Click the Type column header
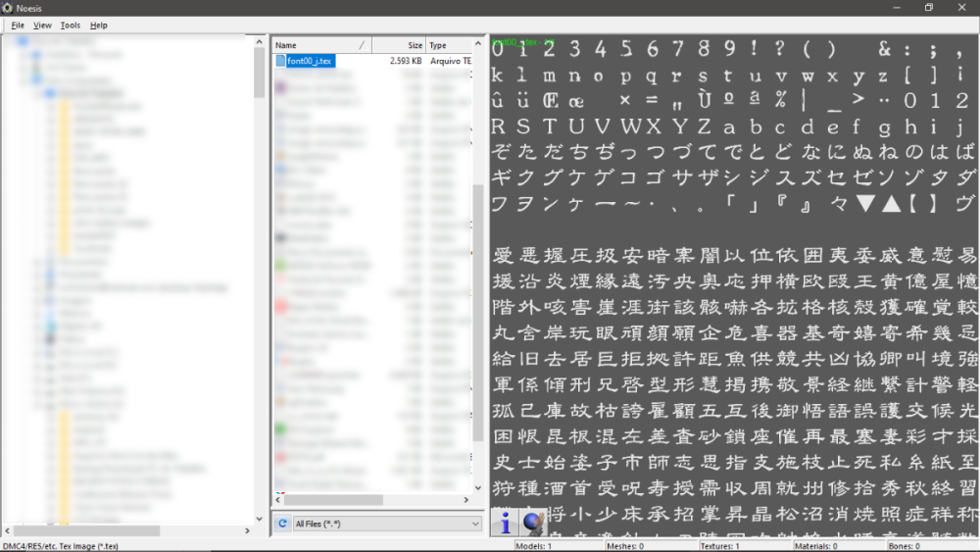 pos(448,45)
